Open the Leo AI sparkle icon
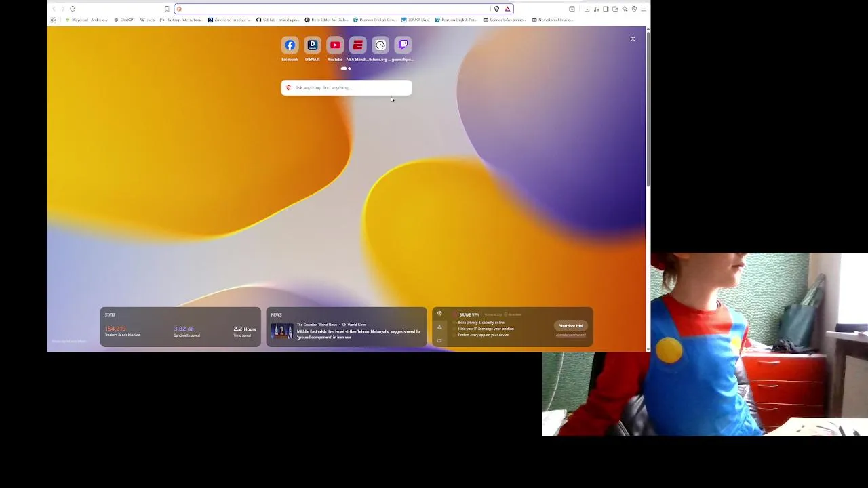This screenshot has height=488, width=868. click(625, 9)
